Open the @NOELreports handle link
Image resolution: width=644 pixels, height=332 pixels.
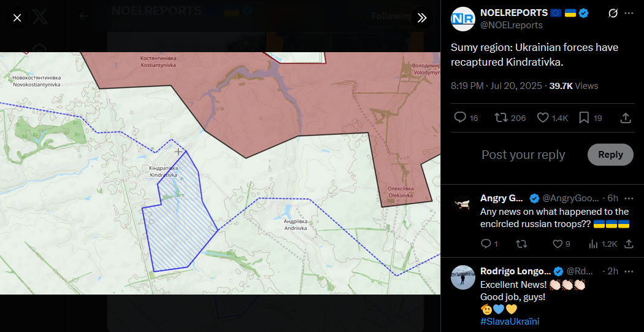click(x=512, y=25)
